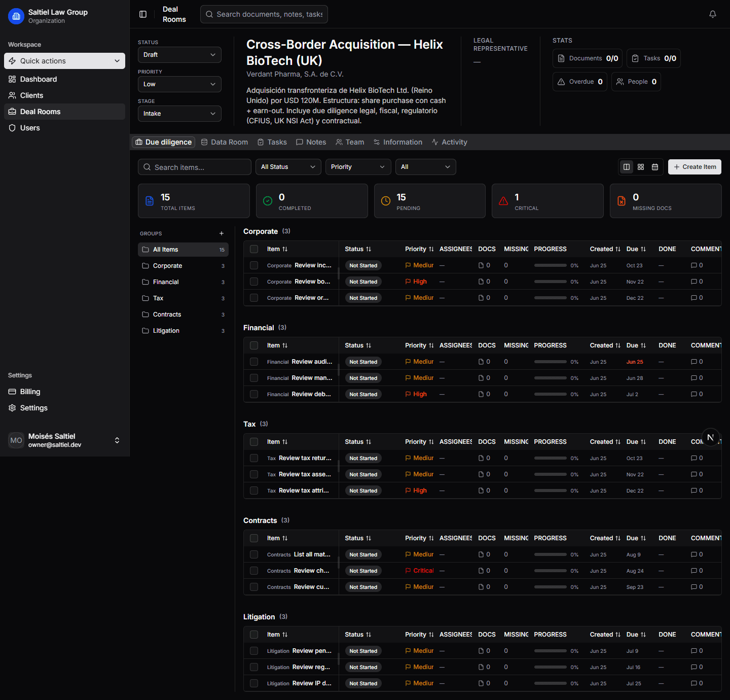Viewport: 730px width, 700px height.
Task: Sort Financial table by Priority arrows
Action: [431, 345]
